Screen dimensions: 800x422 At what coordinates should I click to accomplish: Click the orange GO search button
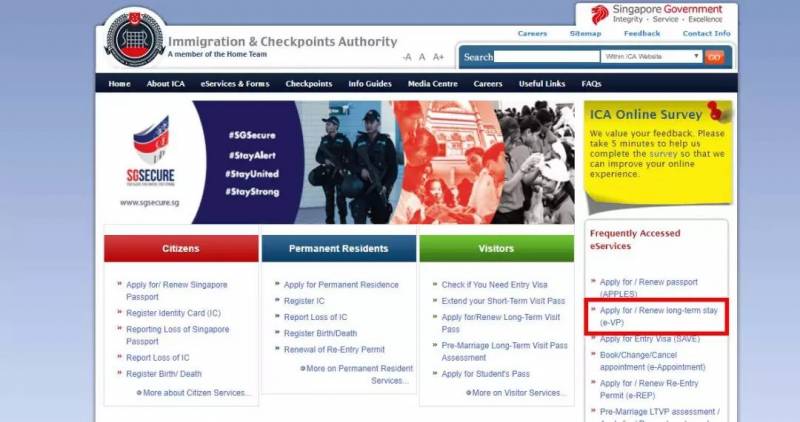coord(714,57)
